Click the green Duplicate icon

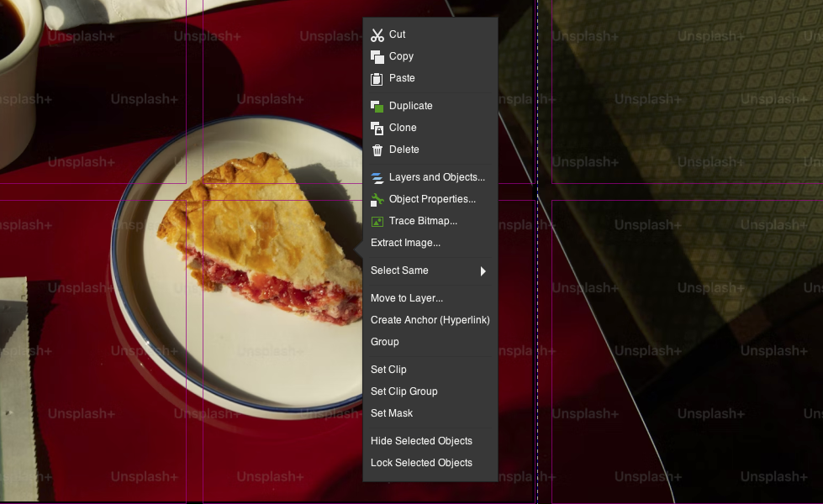(377, 106)
